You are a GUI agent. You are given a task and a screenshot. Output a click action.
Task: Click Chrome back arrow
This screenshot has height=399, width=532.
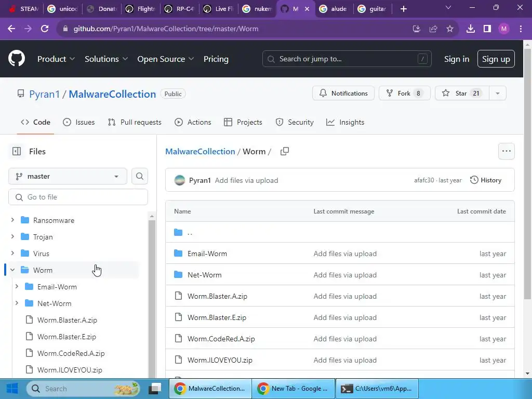tap(11, 29)
